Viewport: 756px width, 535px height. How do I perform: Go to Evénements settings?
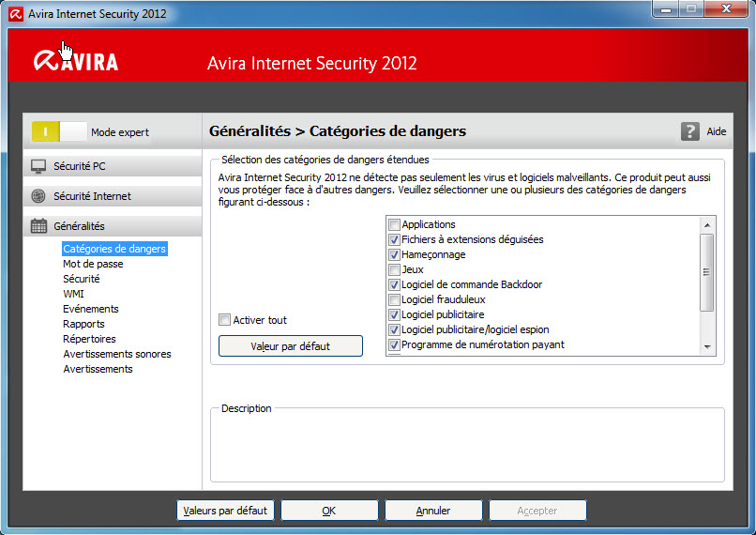click(x=91, y=309)
